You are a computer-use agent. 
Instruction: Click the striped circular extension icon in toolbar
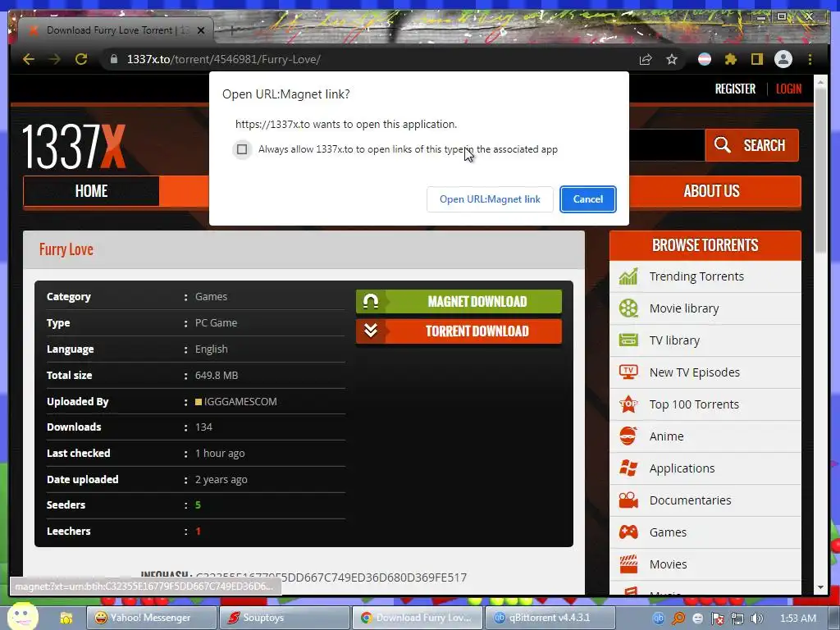705,59
